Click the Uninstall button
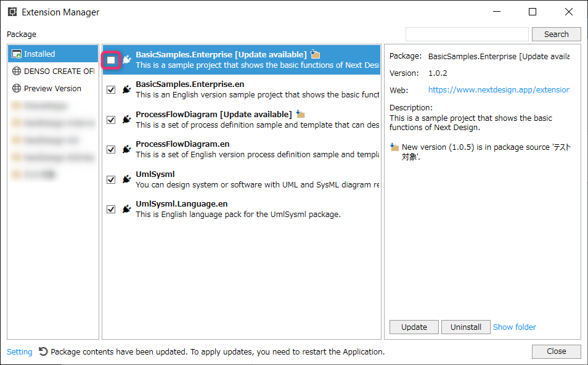The width and height of the screenshot is (588, 365). pos(466,327)
